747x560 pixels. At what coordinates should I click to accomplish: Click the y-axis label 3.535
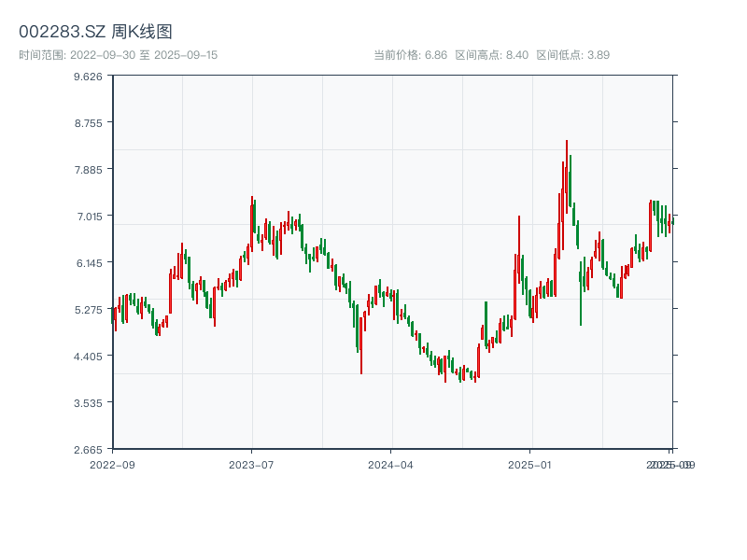click(x=88, y=403)
